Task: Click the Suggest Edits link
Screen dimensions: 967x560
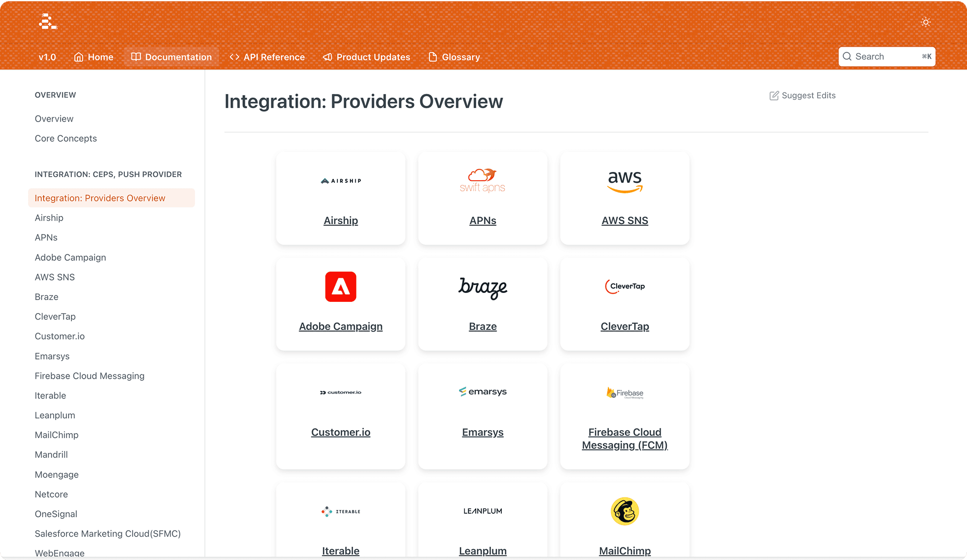Action: [x=803, y=96]
